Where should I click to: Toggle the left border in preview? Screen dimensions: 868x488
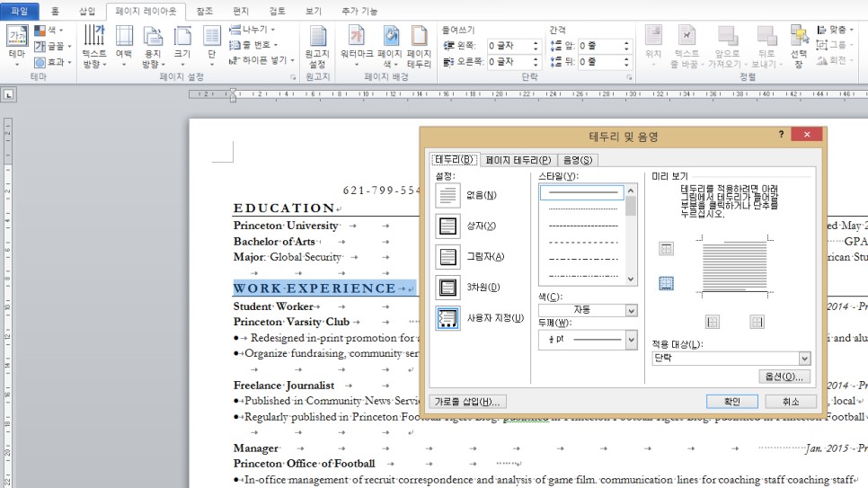(712, 322)
